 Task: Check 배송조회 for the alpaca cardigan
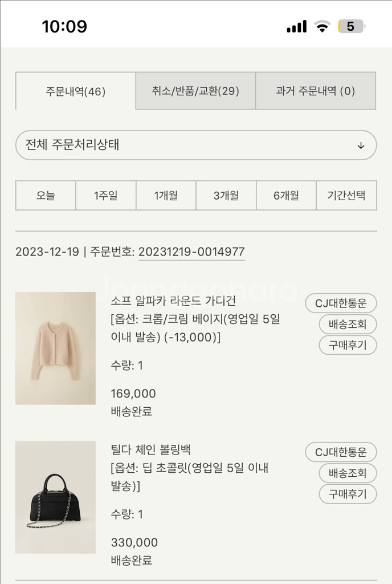[346, 325]
